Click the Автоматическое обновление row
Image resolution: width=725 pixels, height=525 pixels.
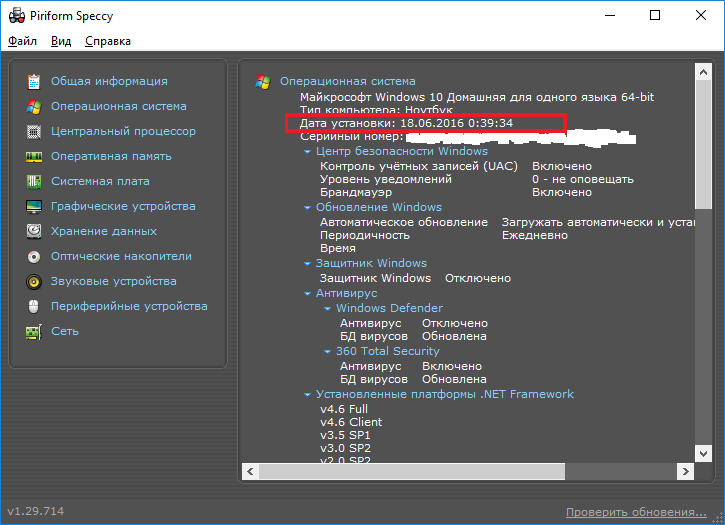pos(507,222)
